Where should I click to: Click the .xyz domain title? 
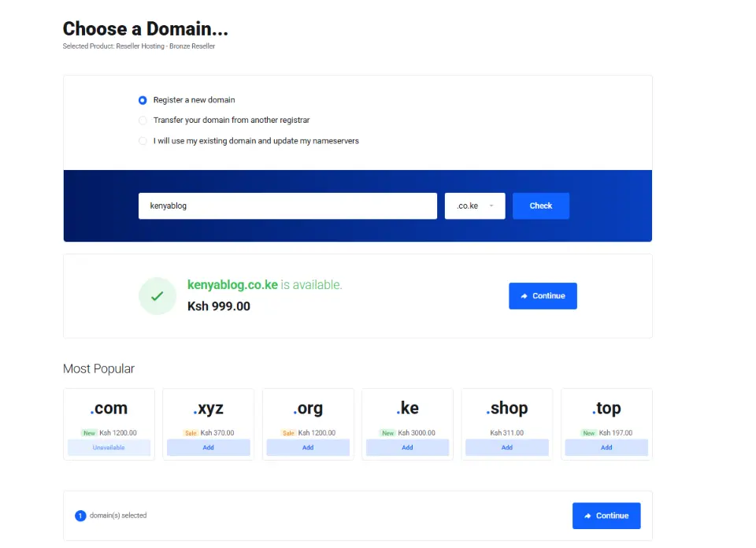208,409
